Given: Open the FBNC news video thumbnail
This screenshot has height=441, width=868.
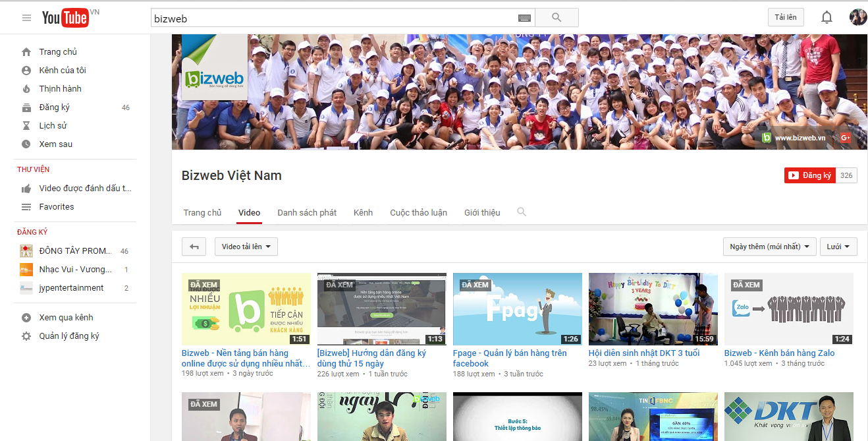Looking at the screenshot, I should tap(653, 417).
